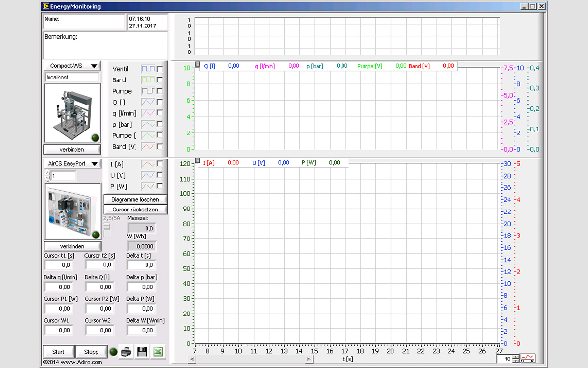Viewport: 588px width, 368px height.
Task: Click the Ventil square-wave plot icon
Action: pyautogui.click(x=148, y=69)
